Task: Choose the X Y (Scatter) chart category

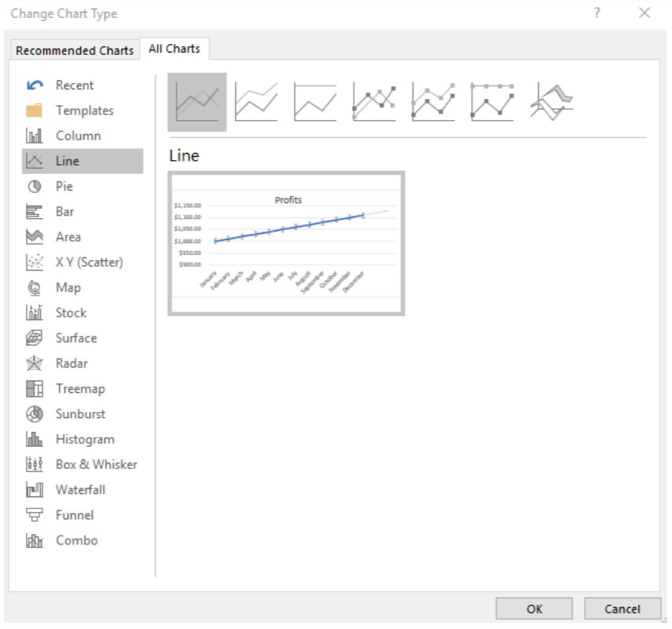Action: (x=89, y=262)
